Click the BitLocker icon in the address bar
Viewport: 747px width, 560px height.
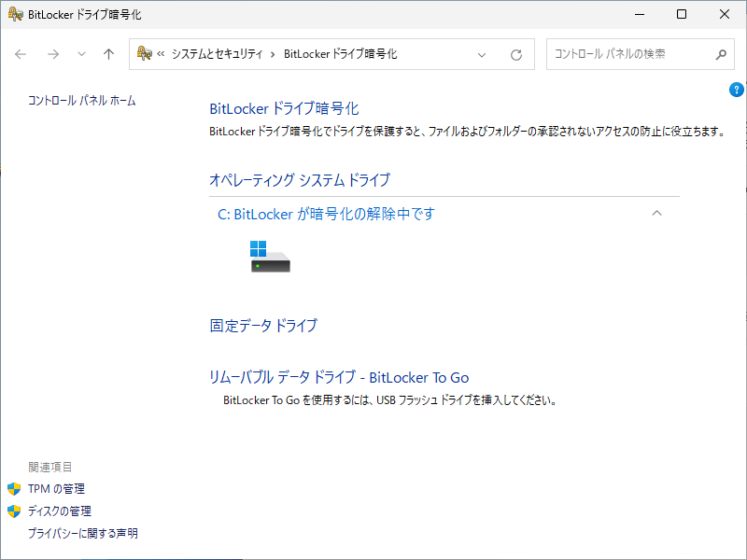click(144, 53)
